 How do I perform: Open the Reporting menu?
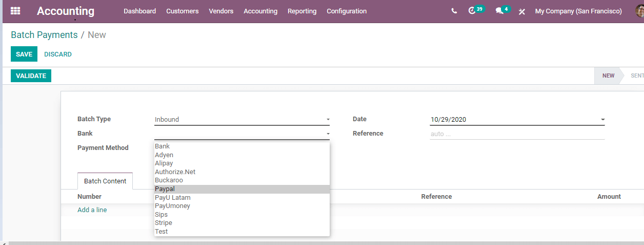pos(302,11)
